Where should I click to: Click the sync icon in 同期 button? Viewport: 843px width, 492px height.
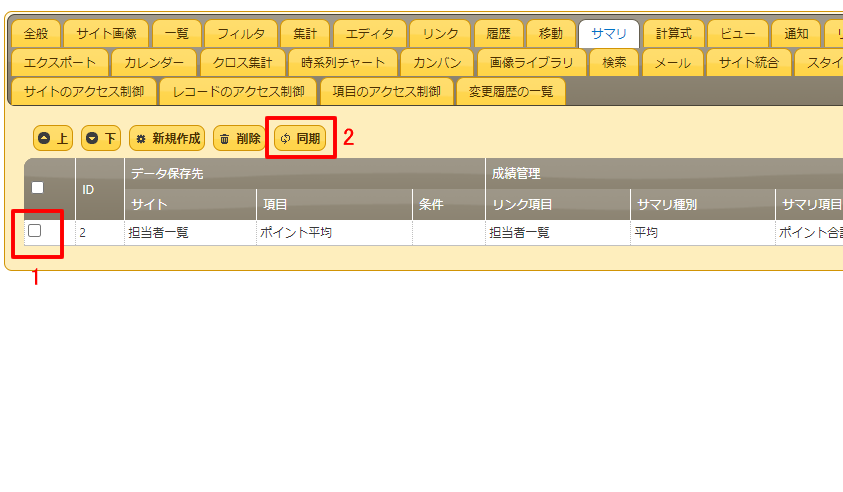coord(285,139)
